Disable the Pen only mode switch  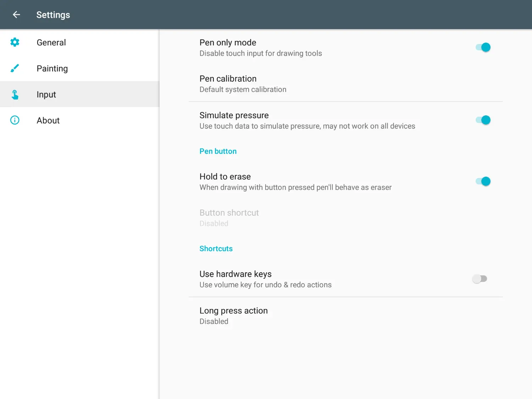[x=483, y=47]
